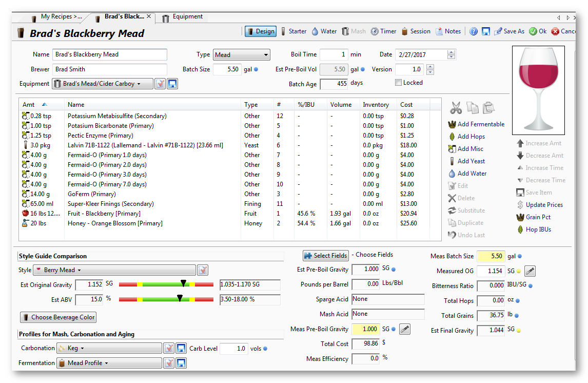Click Add Yeast

click(466, 161)
